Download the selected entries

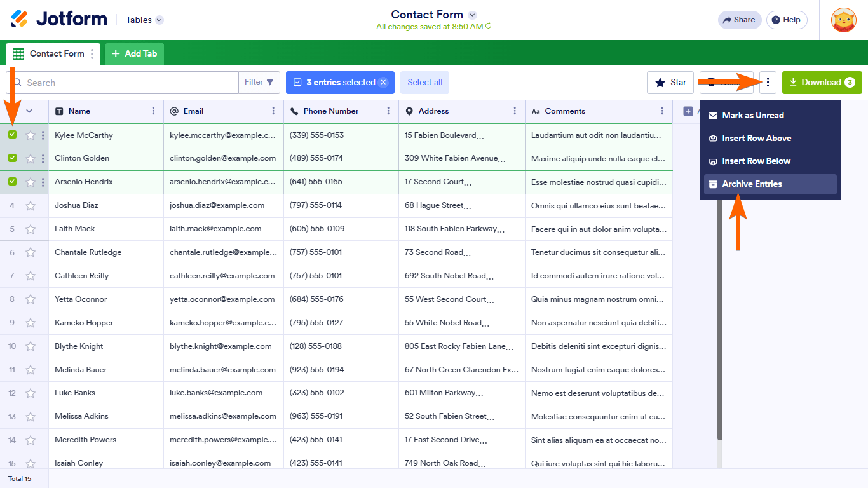click(822, 83)
